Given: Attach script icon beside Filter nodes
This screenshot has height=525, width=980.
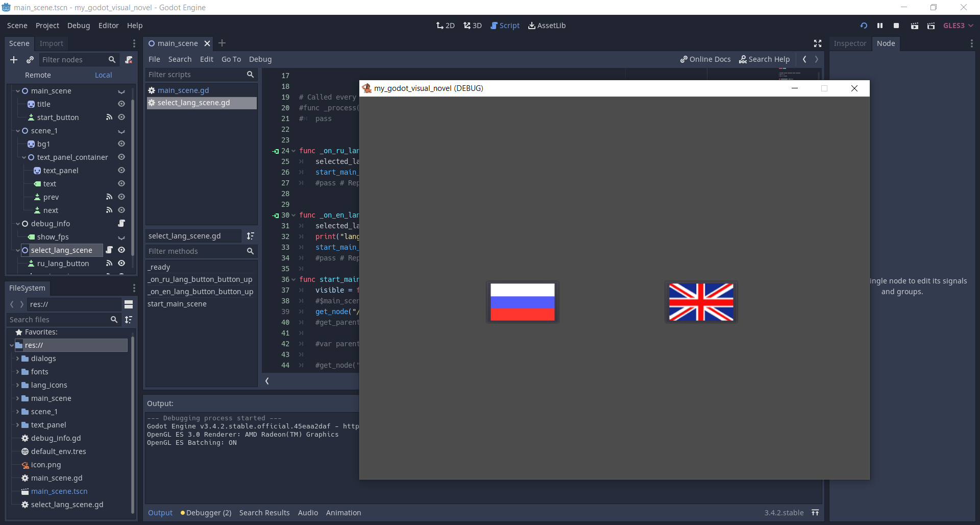Looking at the screenshot, I should [x=129, y=60].
